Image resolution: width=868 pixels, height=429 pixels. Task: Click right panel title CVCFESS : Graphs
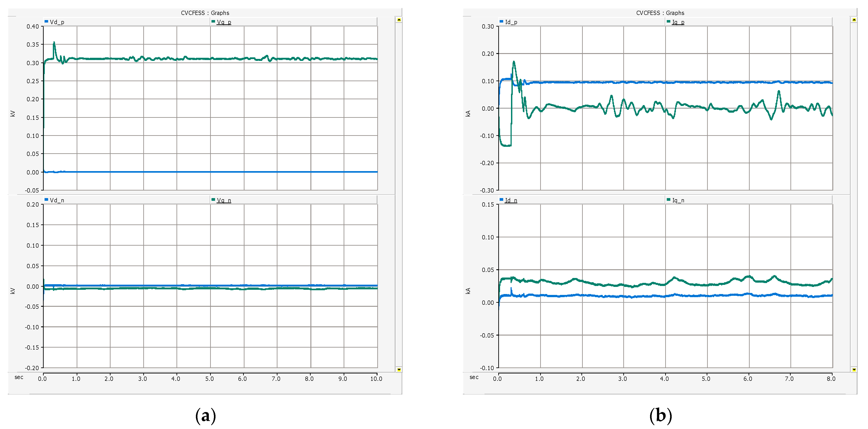click(660, 13)
